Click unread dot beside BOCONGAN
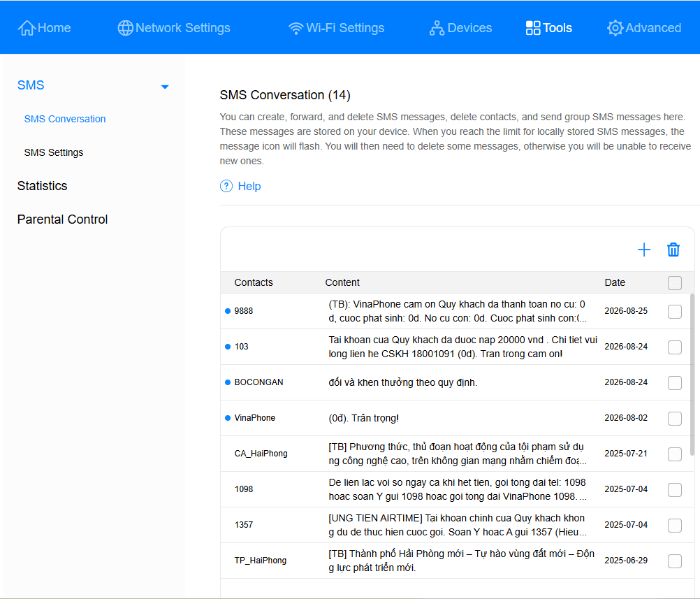The width and height of the screenshot is (700, 599). 228,382
